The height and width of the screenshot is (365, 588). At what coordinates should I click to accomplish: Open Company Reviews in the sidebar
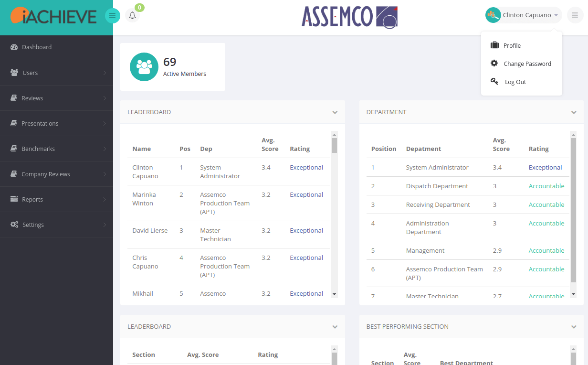56,174
